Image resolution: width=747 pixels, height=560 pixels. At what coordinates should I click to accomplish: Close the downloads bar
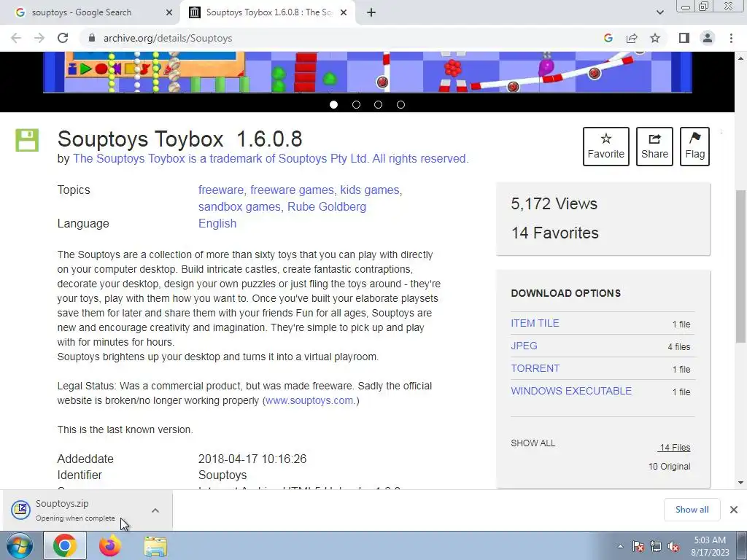pyautogui.click(x=734, y=510)
